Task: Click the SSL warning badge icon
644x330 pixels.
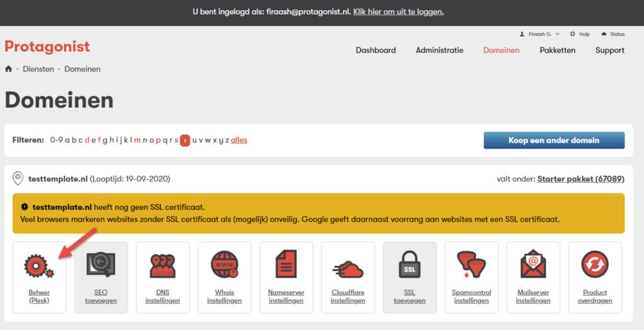Action: click(25, 207)
